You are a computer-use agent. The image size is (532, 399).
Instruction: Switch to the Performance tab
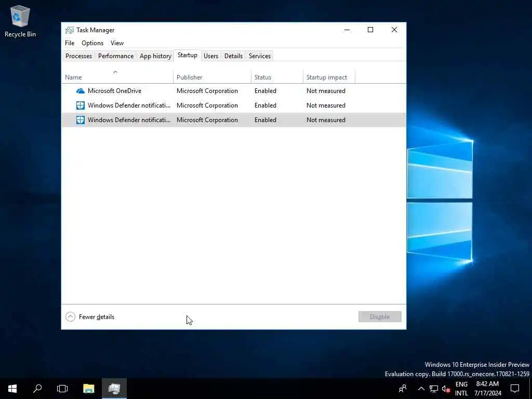[116, 56]
